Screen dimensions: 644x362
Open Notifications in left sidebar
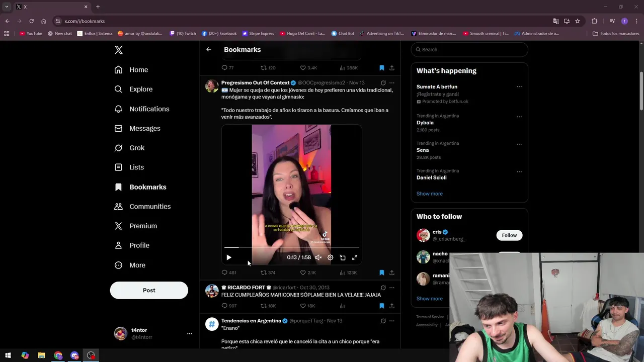tap(142, 109)
